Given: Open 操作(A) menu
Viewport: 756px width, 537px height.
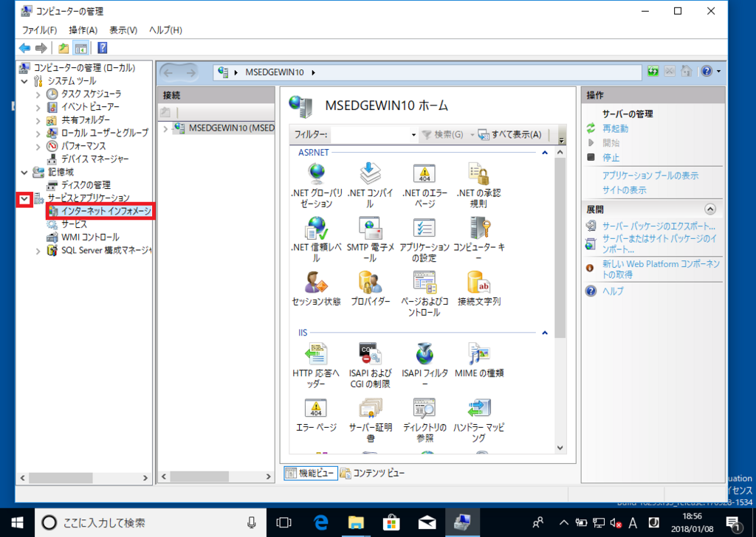Looking at the screenshot, I should point(83,30).
